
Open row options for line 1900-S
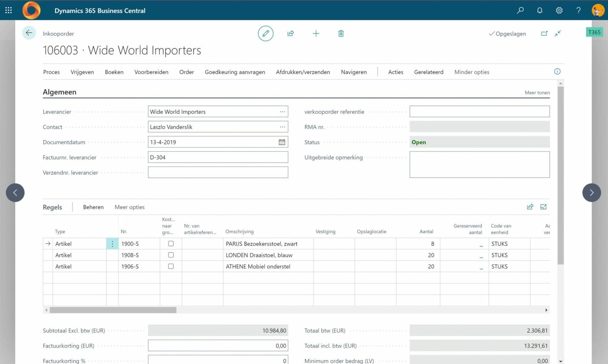coord(112,244)
